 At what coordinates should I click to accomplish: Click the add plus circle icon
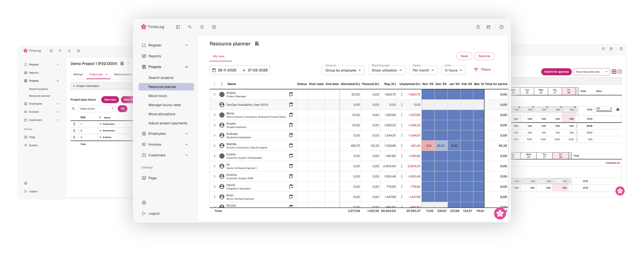coord(214,27)
